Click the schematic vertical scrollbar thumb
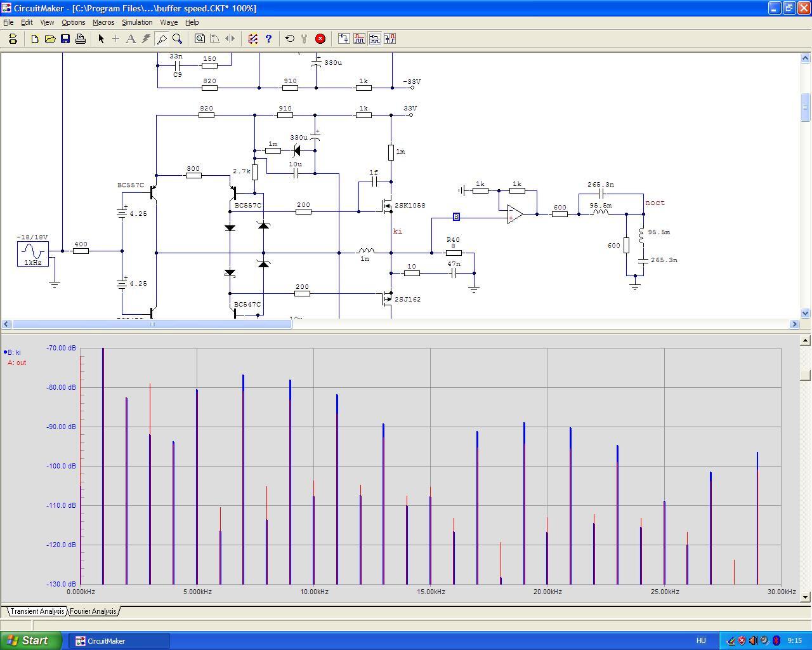Viewport: 812px width, 650px height. click(806, 107)
